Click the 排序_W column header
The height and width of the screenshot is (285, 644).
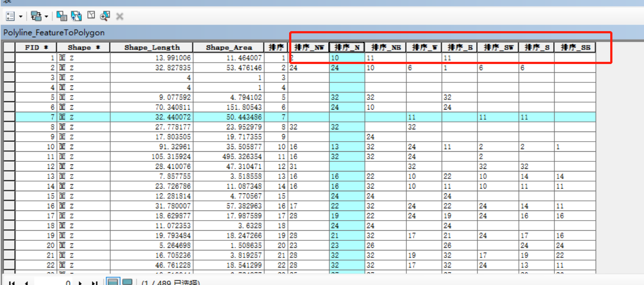424,47
